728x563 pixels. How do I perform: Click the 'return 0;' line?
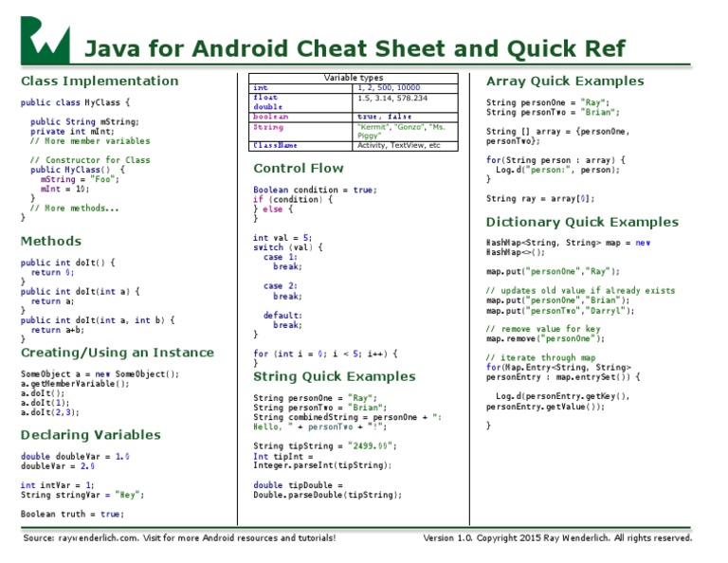52,272
